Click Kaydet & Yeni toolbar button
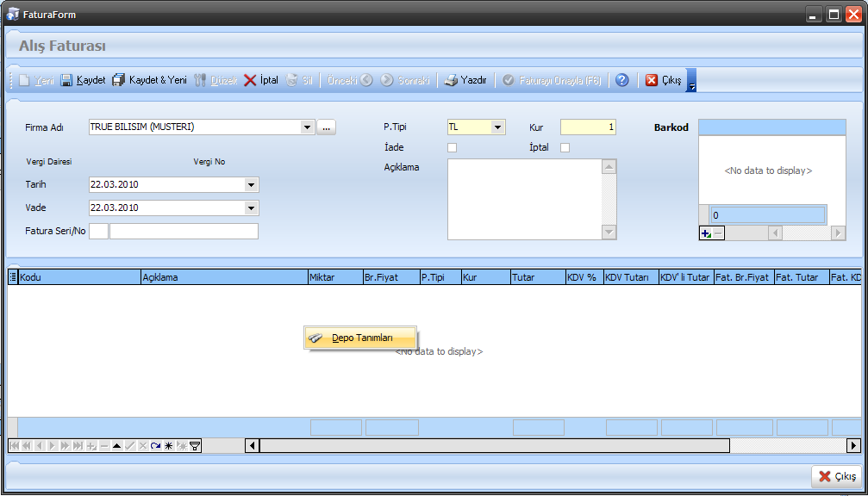 pyautogui.click(x=149, y=80)
